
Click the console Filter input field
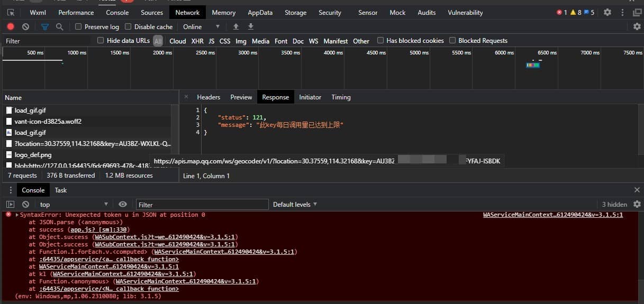(x=202, y=205)
